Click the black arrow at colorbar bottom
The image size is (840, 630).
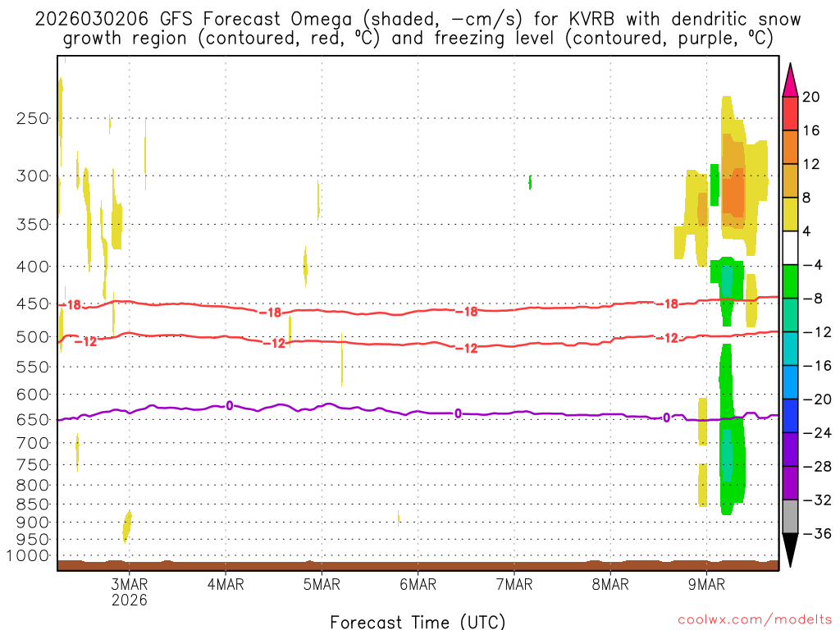point(790,550)
